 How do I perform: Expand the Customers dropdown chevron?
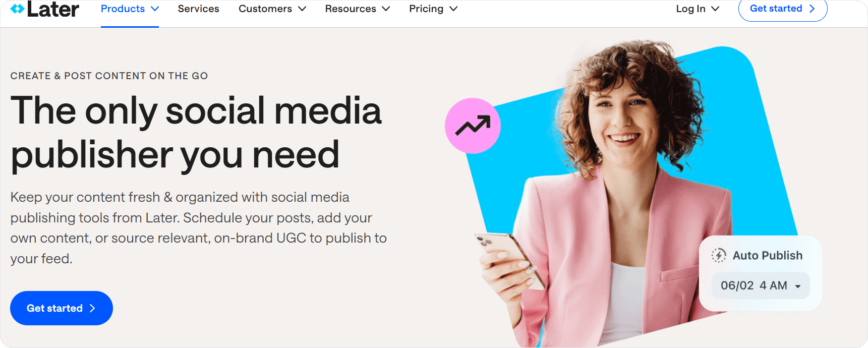point(302,9)
